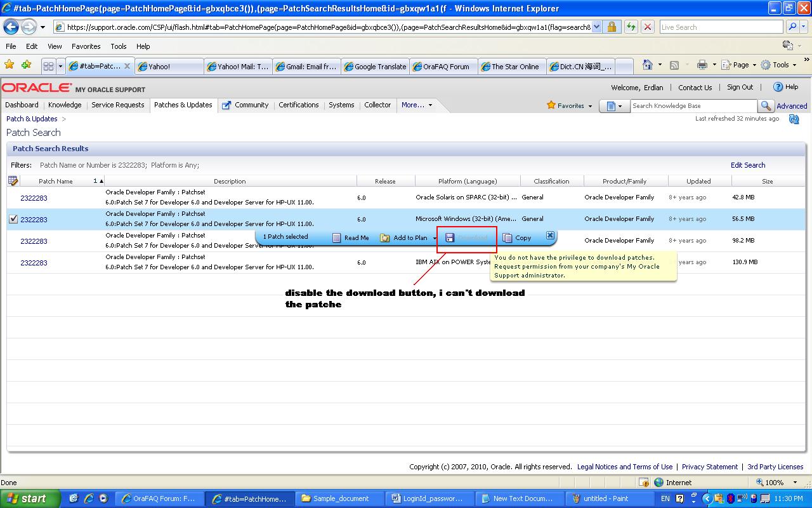This screenshot has width=812, height=508.
Task: Switch to the Google Translate tab
Action: [374, 66]
